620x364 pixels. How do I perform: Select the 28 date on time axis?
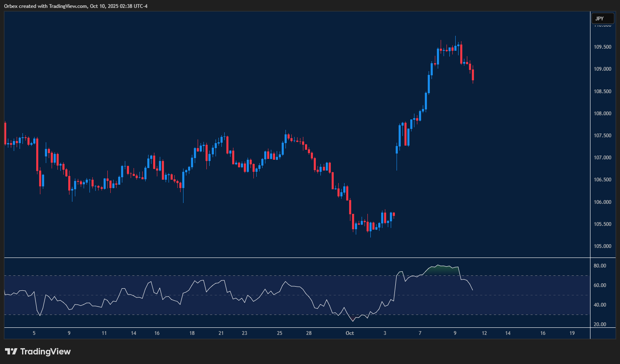[309, 333]
